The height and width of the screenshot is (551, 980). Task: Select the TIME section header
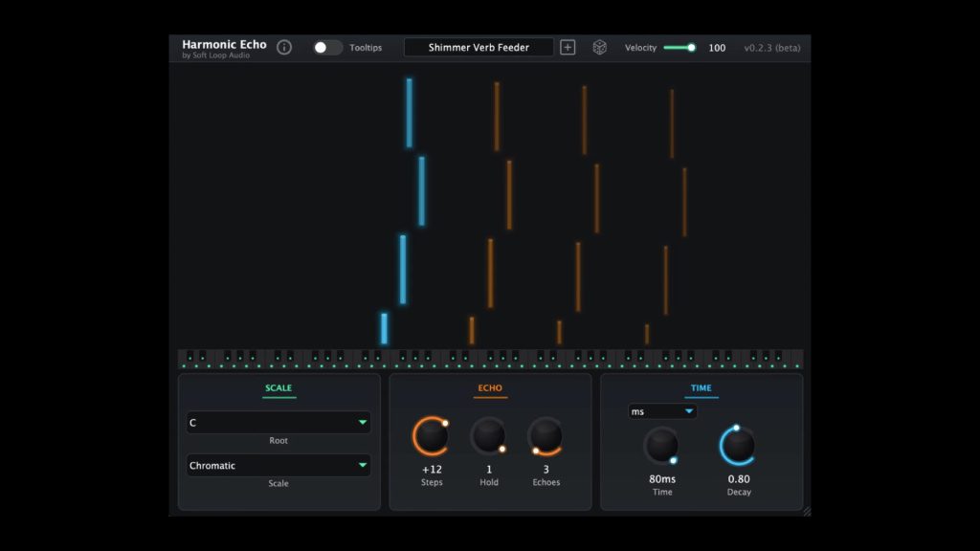(702, 388)
